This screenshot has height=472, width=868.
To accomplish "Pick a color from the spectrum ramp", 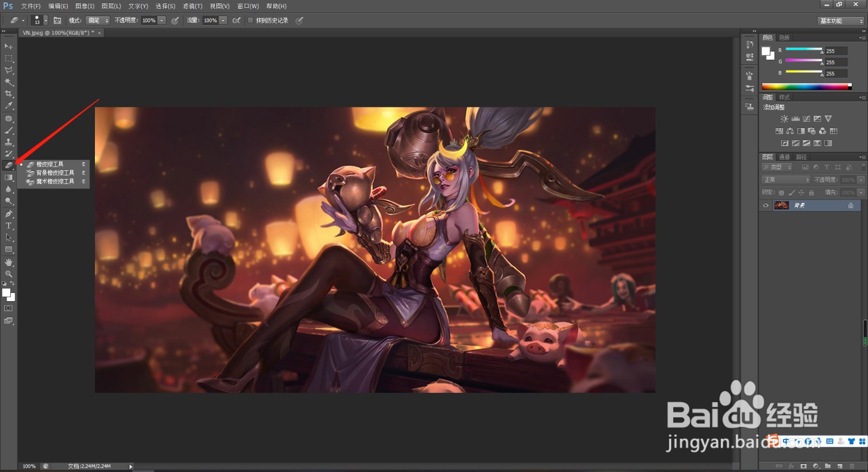I will coord(807,86).
